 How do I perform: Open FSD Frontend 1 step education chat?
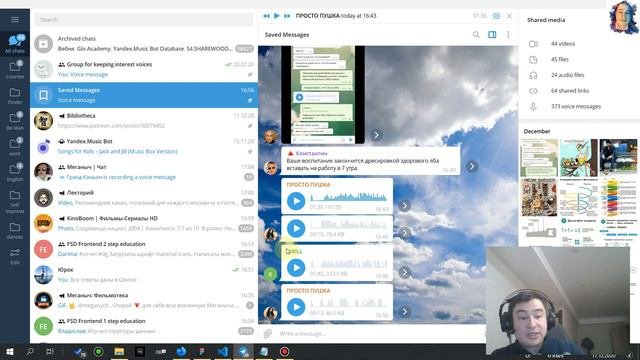(144, 327)
